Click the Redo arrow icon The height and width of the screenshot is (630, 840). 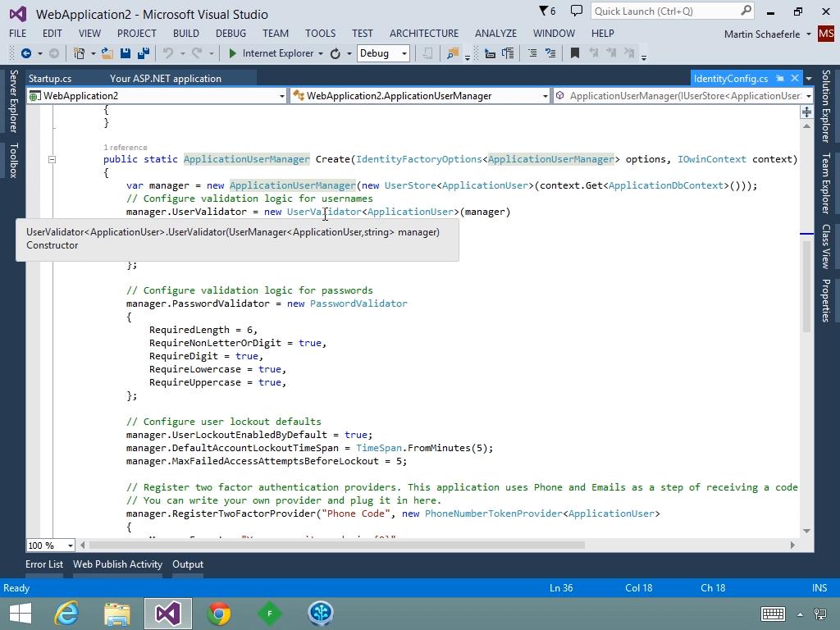(197, 53)
